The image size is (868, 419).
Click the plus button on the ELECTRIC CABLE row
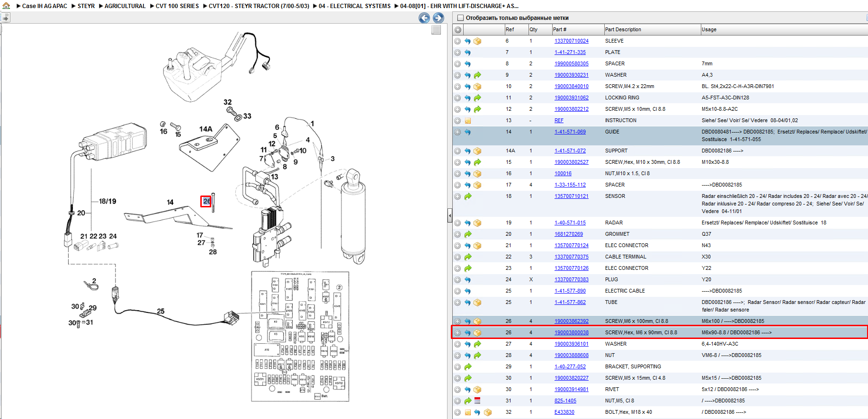click(457, 291)
